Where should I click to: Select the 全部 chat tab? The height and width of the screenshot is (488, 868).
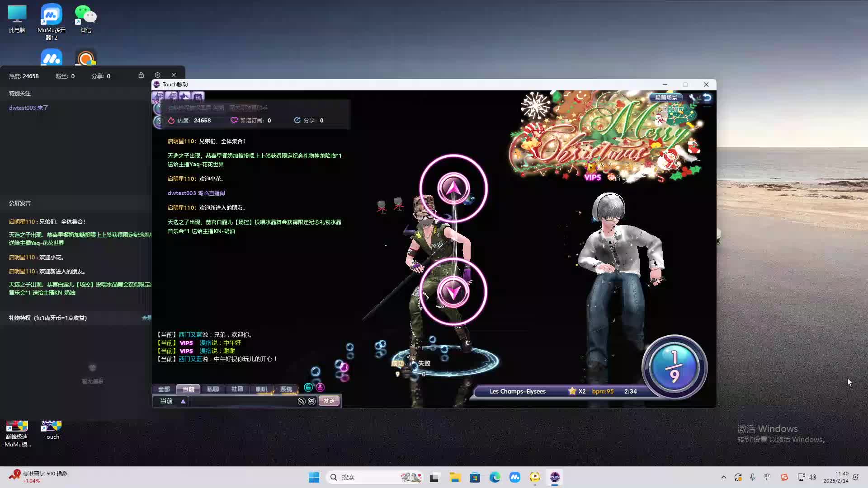coord(164,389)
